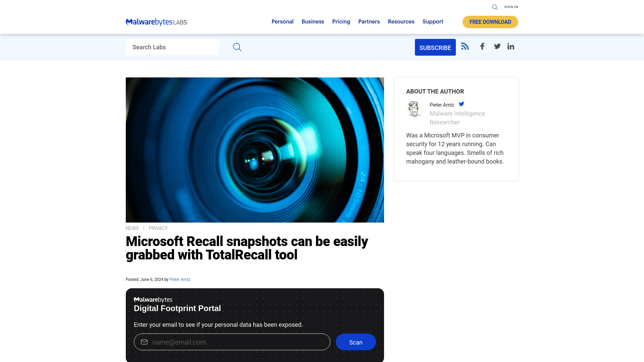The image size is (644, 362).
Task: Click the Pieter Arntz author link
Action: [x=179, y=279]
